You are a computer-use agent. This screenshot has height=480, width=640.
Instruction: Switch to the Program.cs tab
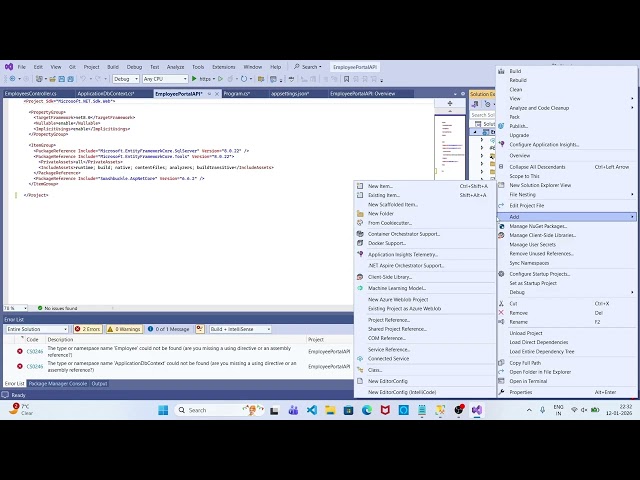point(237,93)
